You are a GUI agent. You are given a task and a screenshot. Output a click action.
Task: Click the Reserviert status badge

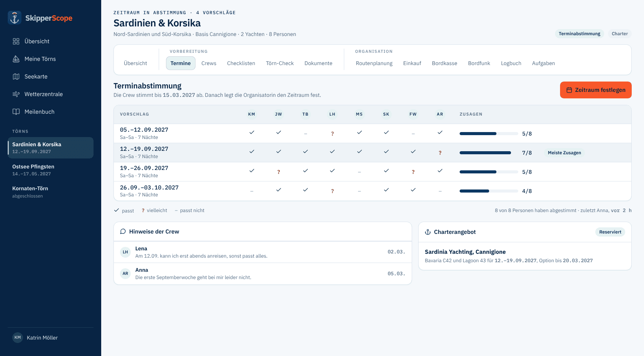click(x=610, y=232)
